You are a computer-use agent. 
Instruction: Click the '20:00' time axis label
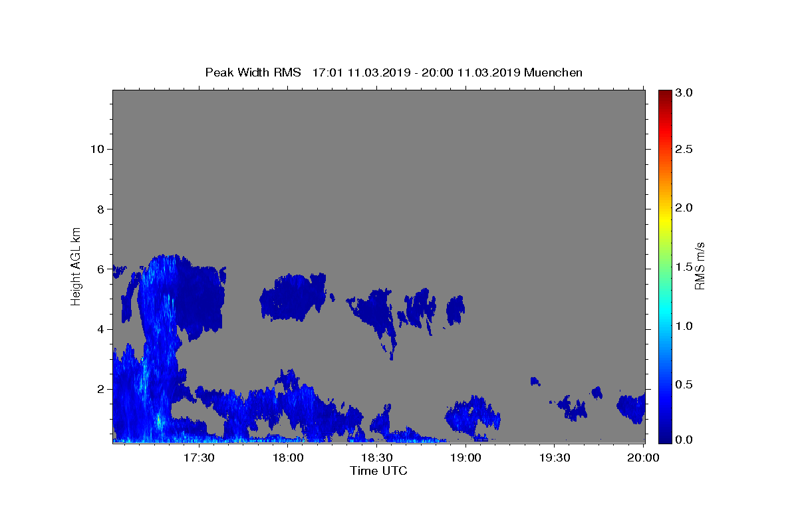[x=643, y=458]
